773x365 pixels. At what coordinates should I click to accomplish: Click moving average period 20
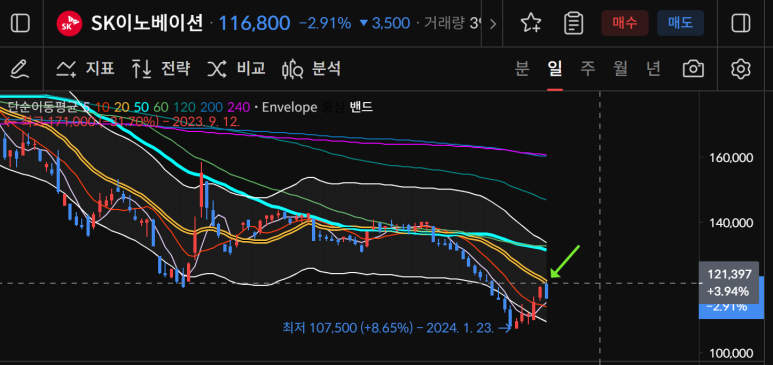pyautogui.click(x=121, y=107)
